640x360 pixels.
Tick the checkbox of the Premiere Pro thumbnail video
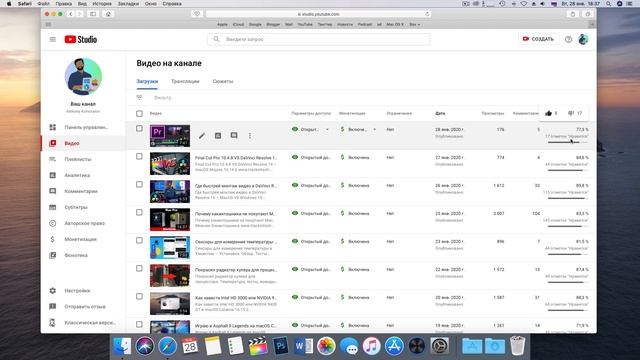pyautogui.click(x=139, y=129)
